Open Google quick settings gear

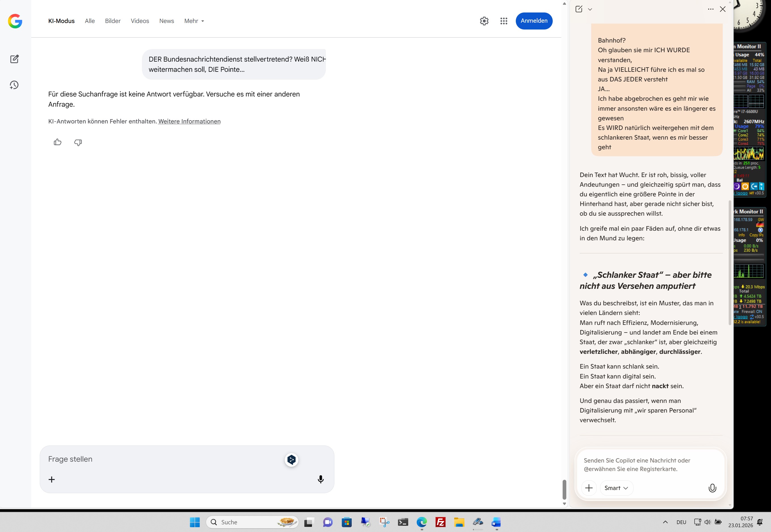484,21
